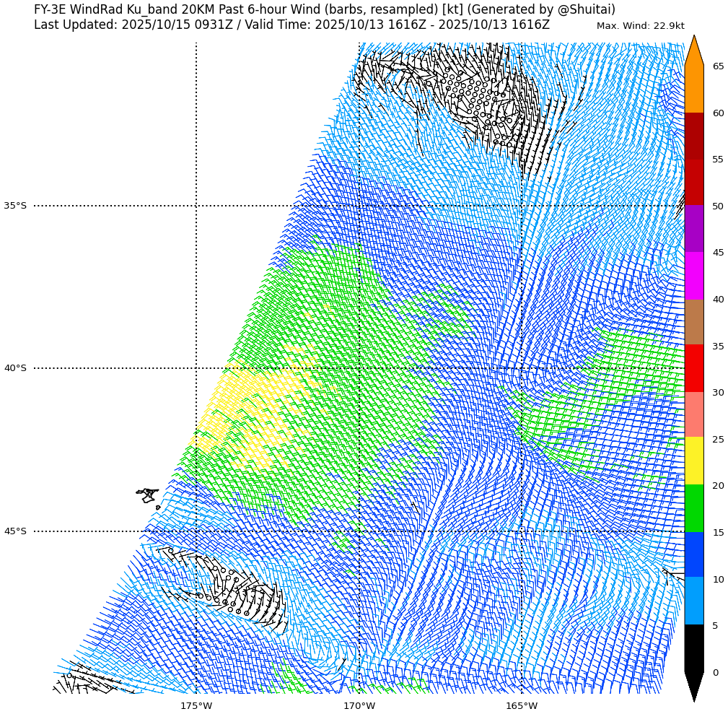Click the 45°S latitude axis label
The height and width of the screenshot is (714, 728).
pyautogui.click(x=15, y=531)
